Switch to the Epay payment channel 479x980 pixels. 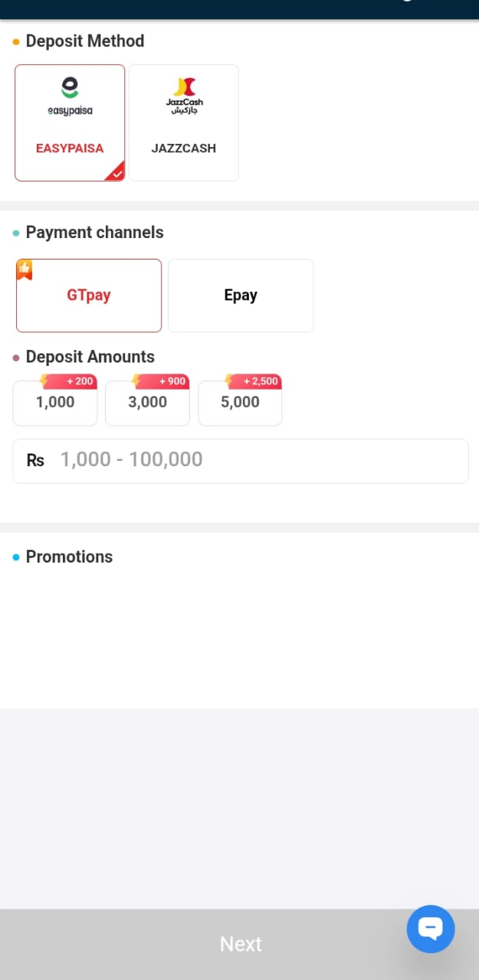(241, 296)
